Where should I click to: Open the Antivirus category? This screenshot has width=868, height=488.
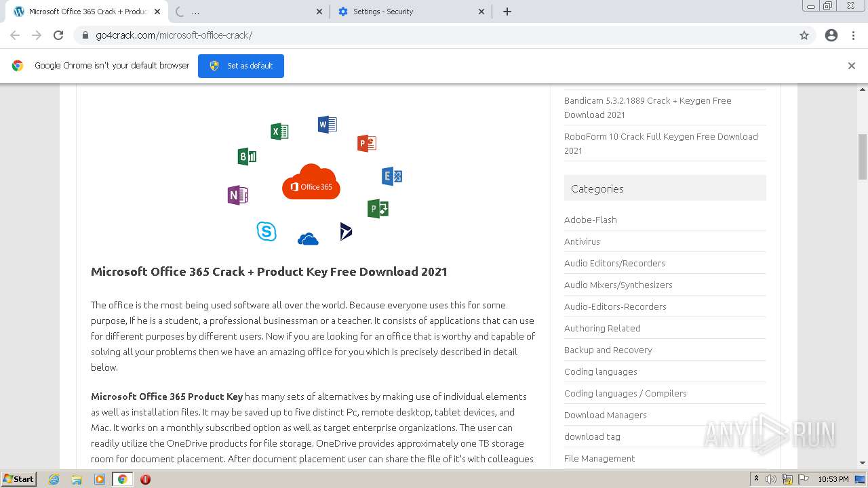coord(582,241)
